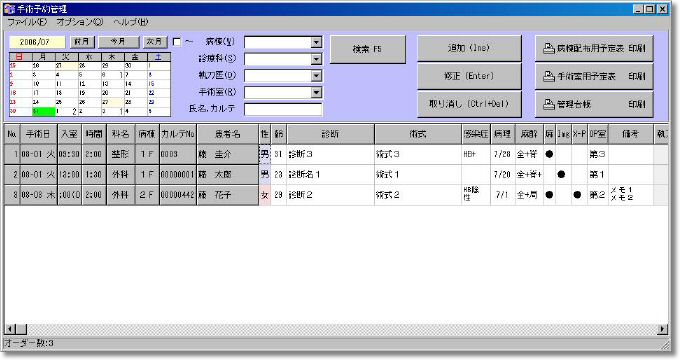
Task: Open the ヘルプ(H) menu
Action: click(x=131, y=22)
